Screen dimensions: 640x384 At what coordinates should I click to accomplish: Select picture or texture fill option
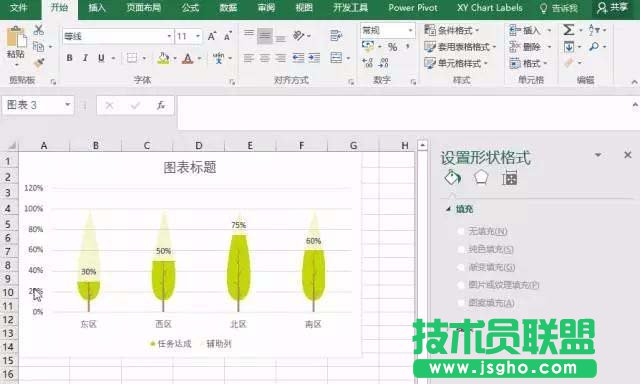pyautogui.click(x=498, y=285)
